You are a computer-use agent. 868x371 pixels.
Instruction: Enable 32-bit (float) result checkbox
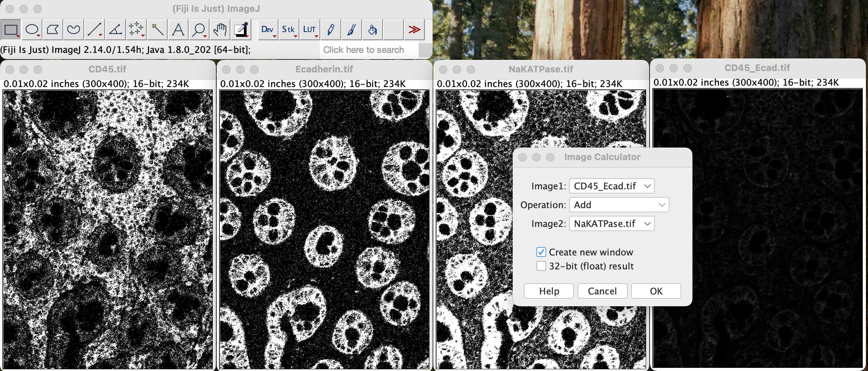pos(541,266)
